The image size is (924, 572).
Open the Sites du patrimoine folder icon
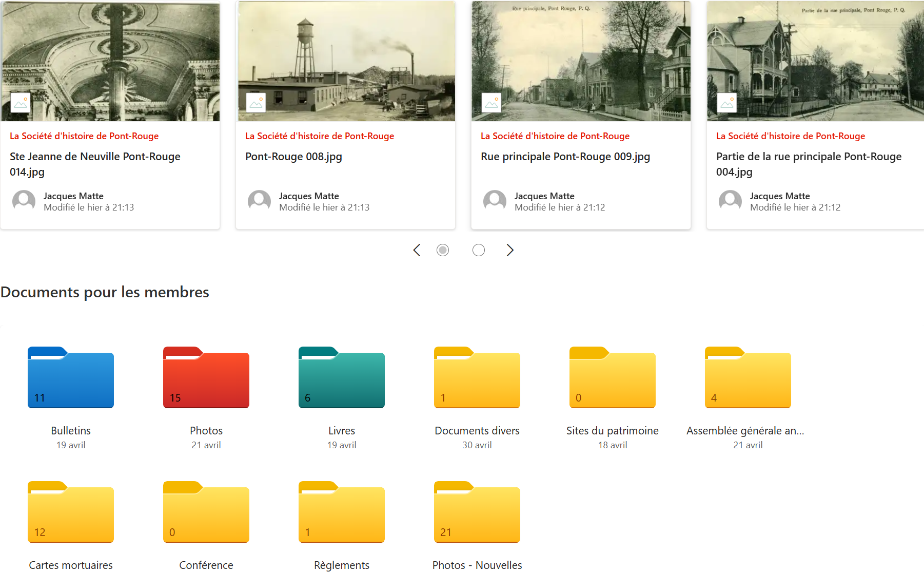point(613,378)
